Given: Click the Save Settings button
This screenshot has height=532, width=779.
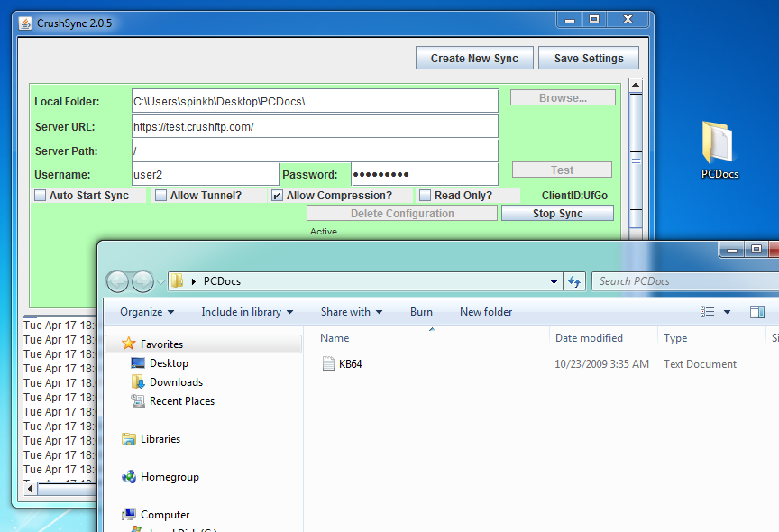Looking at the screenshot, I should [x=589, y=58].
